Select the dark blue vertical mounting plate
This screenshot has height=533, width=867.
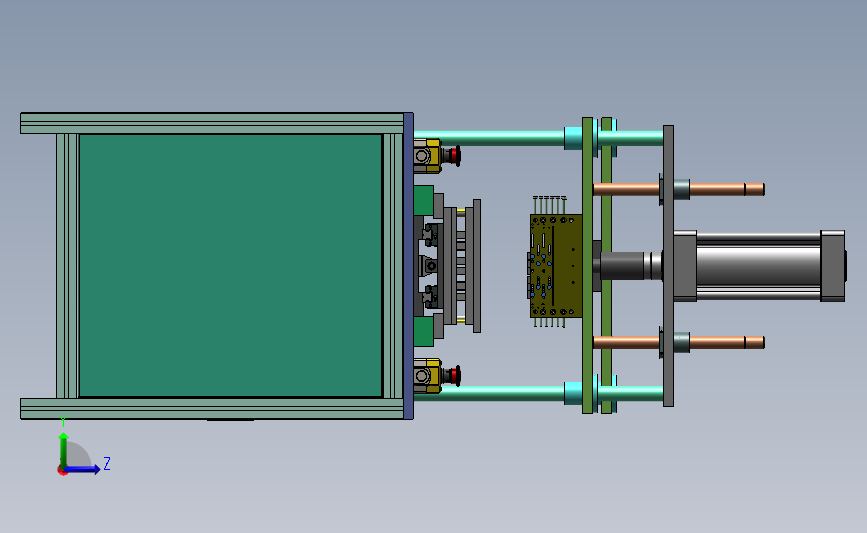click(409, 266)
